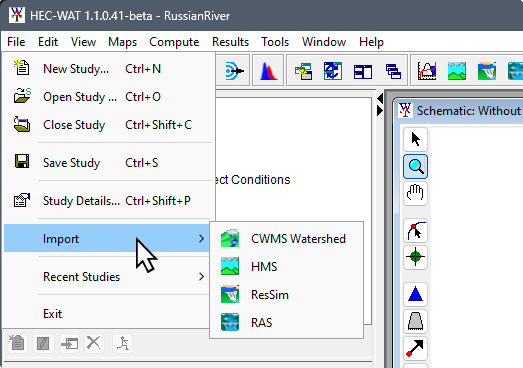Screen dimensions: 523x368
Task: Launch ResSim from the top toolbar
Action: pyautogui.click(x=487, y=71)
